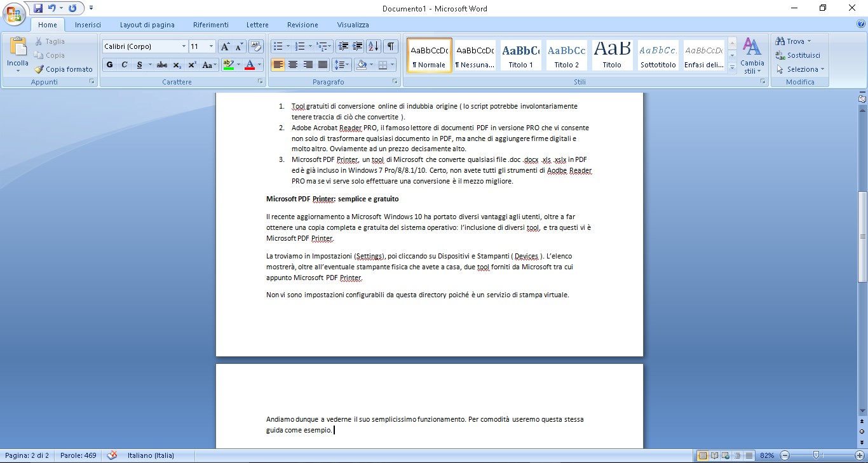Click the vertical scrollbar thumb

pos(862,237)
